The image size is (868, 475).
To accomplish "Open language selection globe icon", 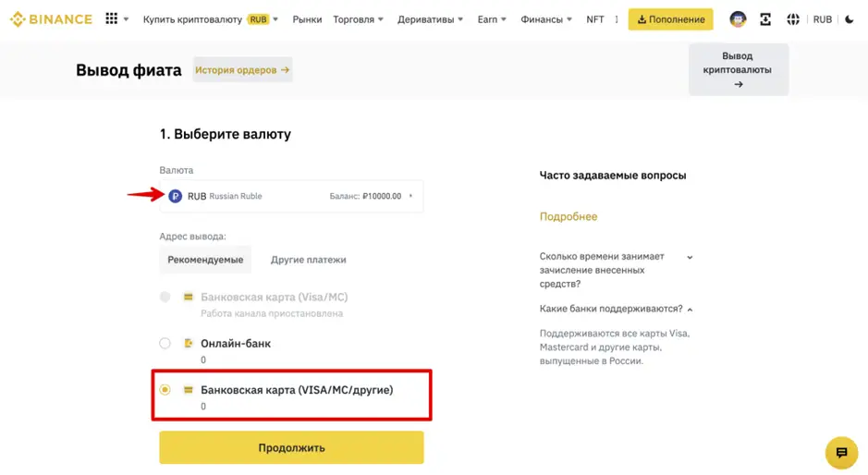I will click(793, 19).
